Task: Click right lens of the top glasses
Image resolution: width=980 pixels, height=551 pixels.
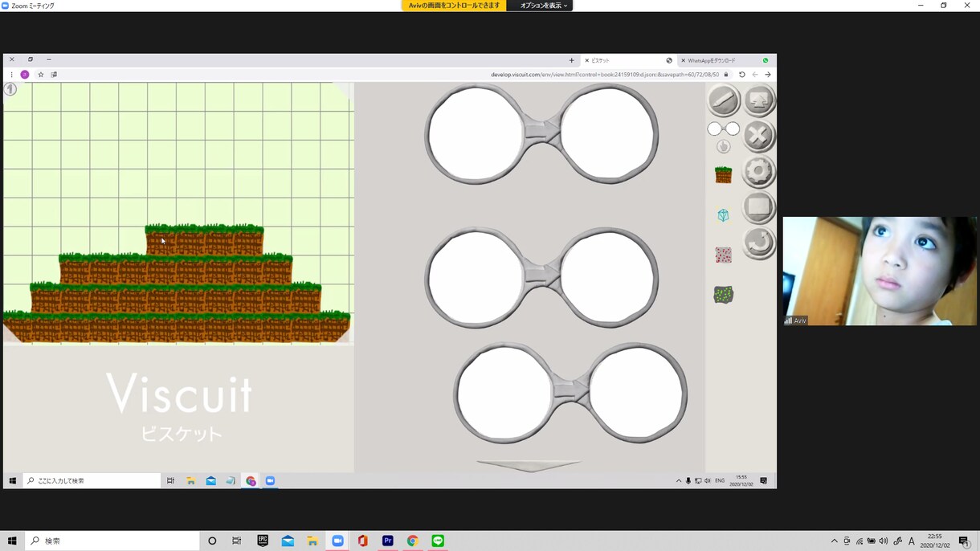Action: [607, 133]
